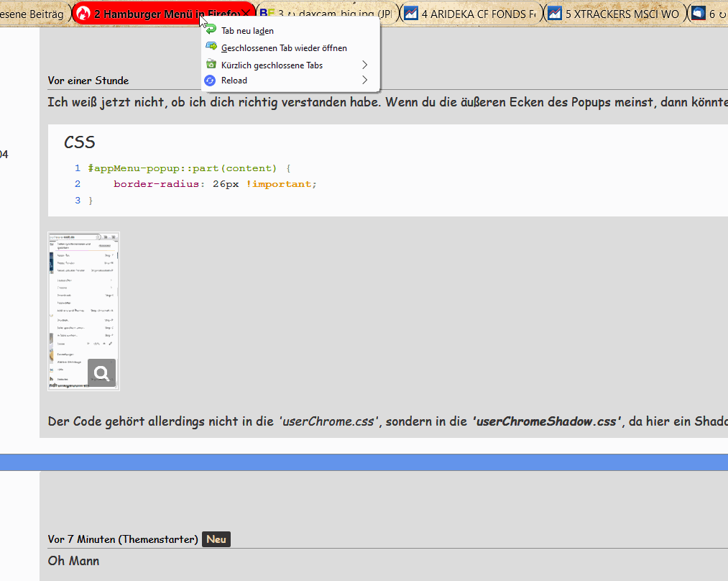Click the magnifier icon on screenshot thumbnail
The width and height of the screenshot is (728, 581).
(101, 372)
